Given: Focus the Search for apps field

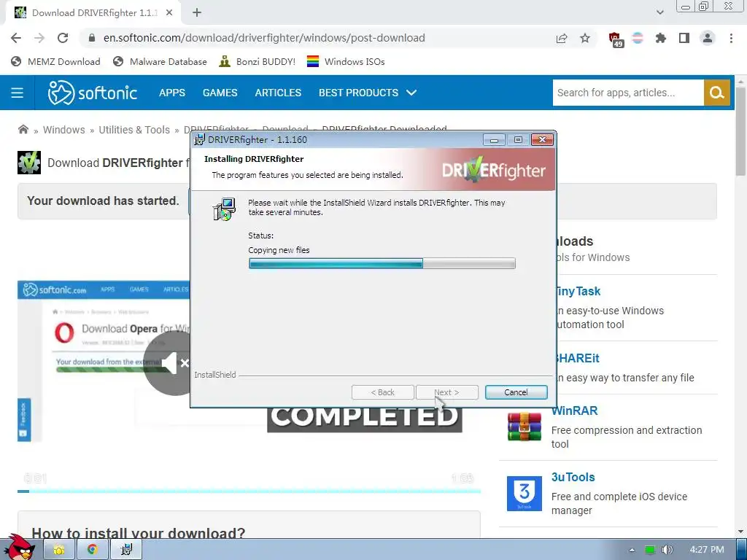Looking at the screenshot, I should 628,93.
